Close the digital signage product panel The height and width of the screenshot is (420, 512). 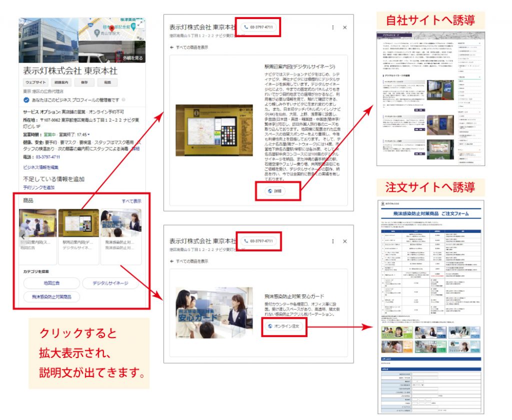[345, 27]
